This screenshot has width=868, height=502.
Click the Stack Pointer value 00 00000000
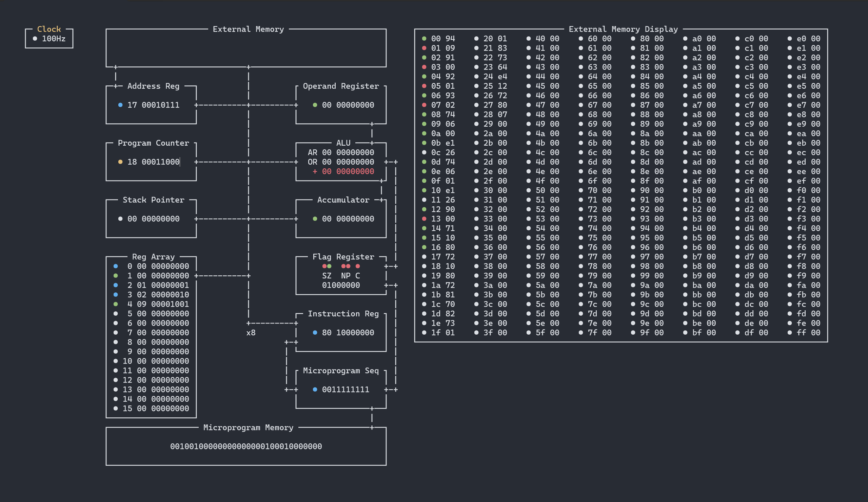click(x=154, y=219)
